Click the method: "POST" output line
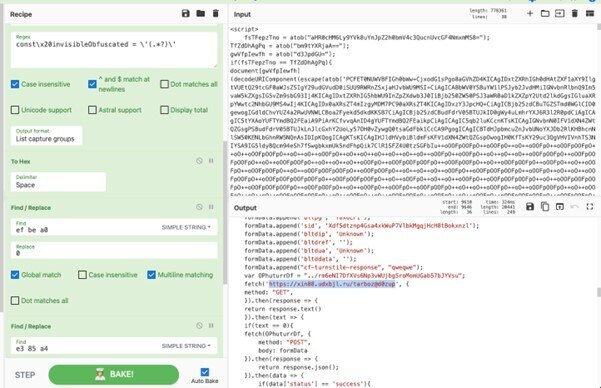Screen dimensions: 601x388 [284, 342]
